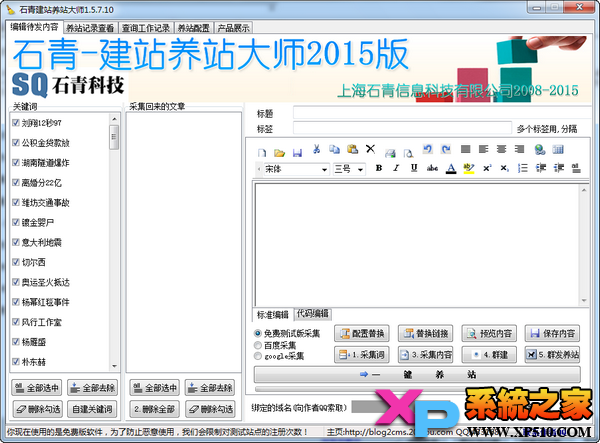Open the font color picker
Screen dimensions: 600x443
(x=451, y=168)
